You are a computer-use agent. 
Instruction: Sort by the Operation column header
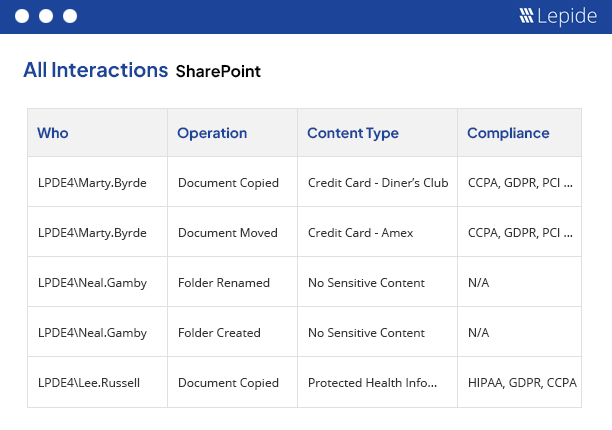pos(212,133)
